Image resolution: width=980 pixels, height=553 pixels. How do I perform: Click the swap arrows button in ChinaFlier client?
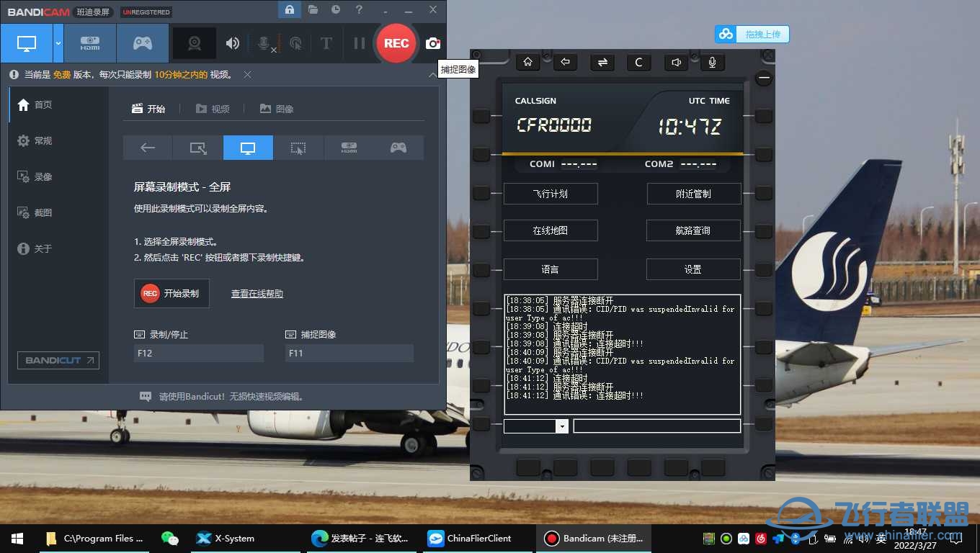(602, 62)
